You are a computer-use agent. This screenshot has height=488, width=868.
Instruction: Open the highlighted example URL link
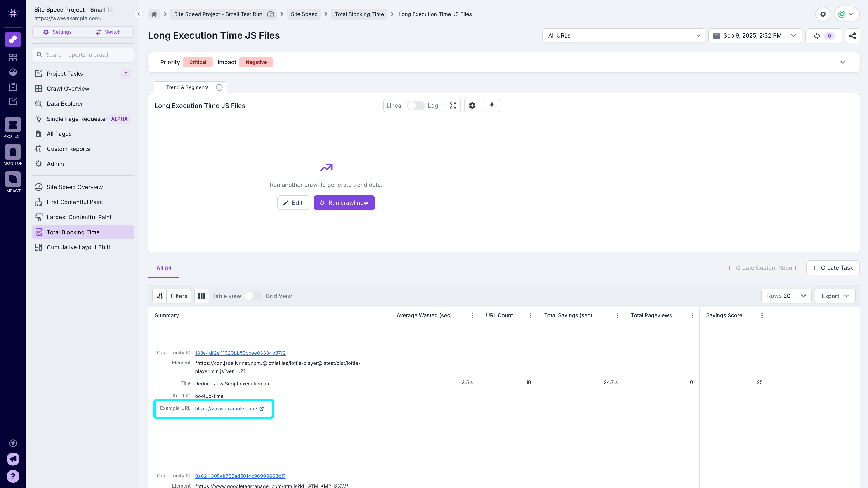click(225, 408)
